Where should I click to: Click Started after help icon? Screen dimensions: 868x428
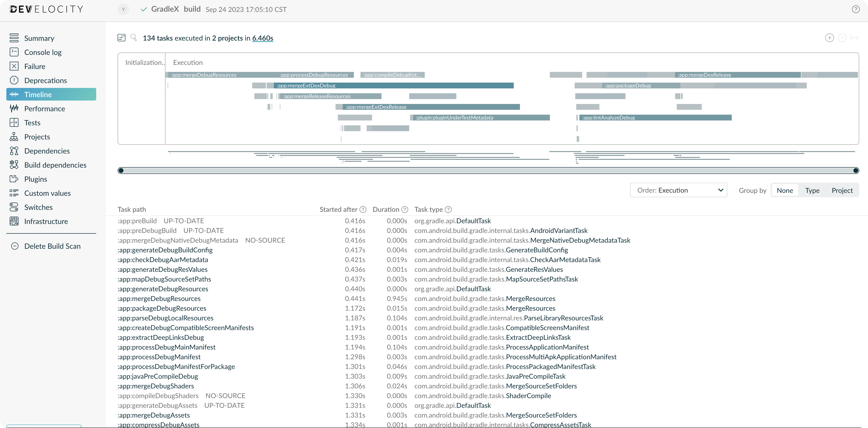[x=363, y=209]
